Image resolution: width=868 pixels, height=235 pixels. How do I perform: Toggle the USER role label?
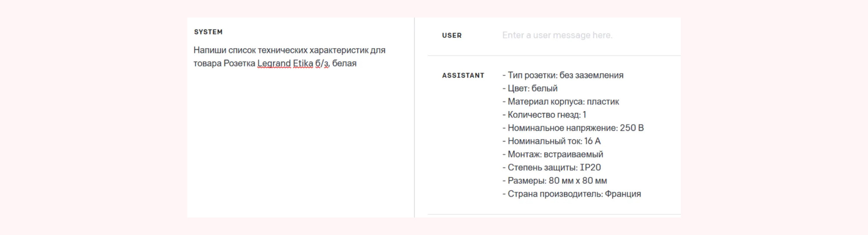[x=452, y=35]
